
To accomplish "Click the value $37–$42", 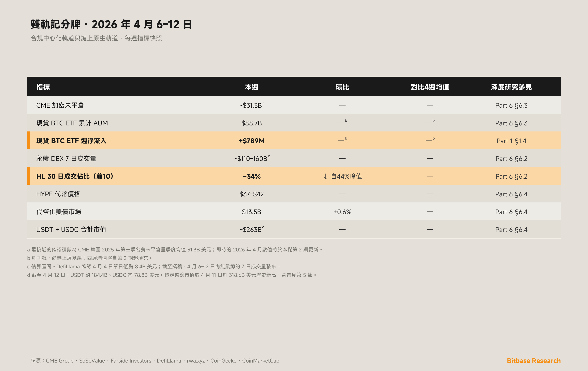I will [x=252, y=194].
